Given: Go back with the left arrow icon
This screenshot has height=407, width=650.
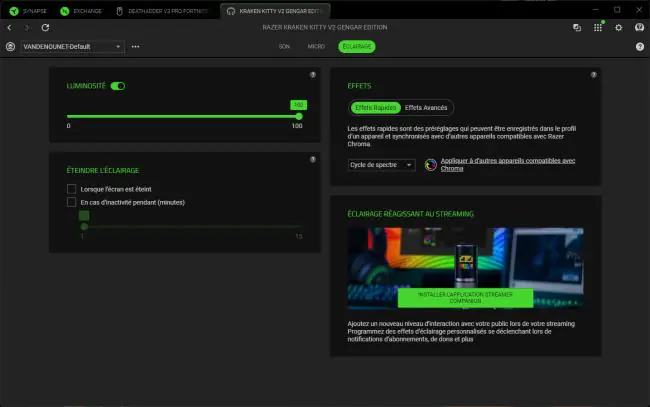Looking at the screenshot, I should 9,27.
